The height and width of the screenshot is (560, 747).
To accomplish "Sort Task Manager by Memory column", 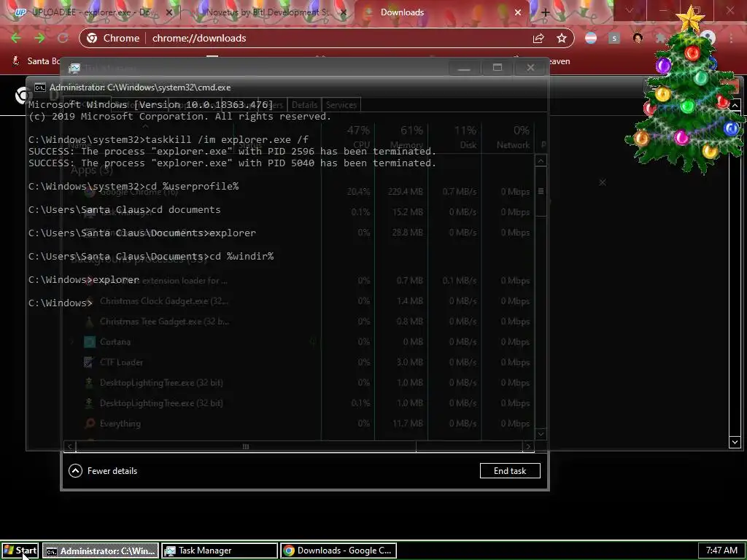I will click(x=401, y=137).
